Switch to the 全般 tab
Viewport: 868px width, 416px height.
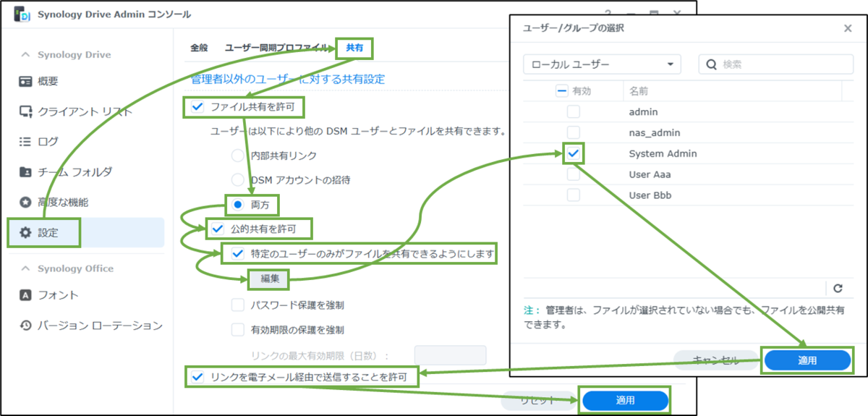pos(199,48)
